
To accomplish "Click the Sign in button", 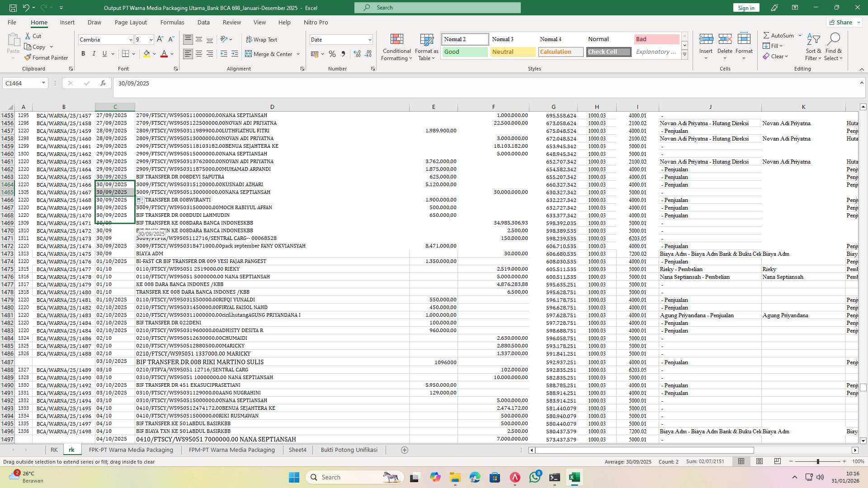I will click(x=745, y=8).
